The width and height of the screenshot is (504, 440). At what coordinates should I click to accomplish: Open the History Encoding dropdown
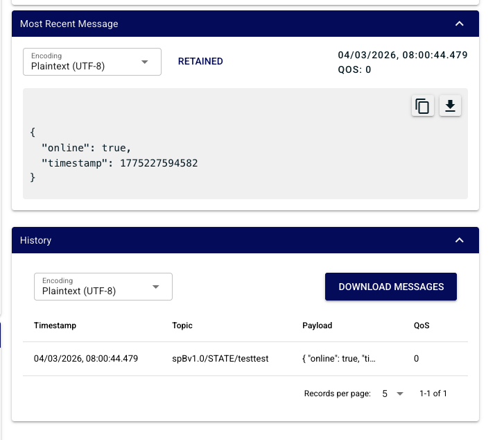(103, 287)
